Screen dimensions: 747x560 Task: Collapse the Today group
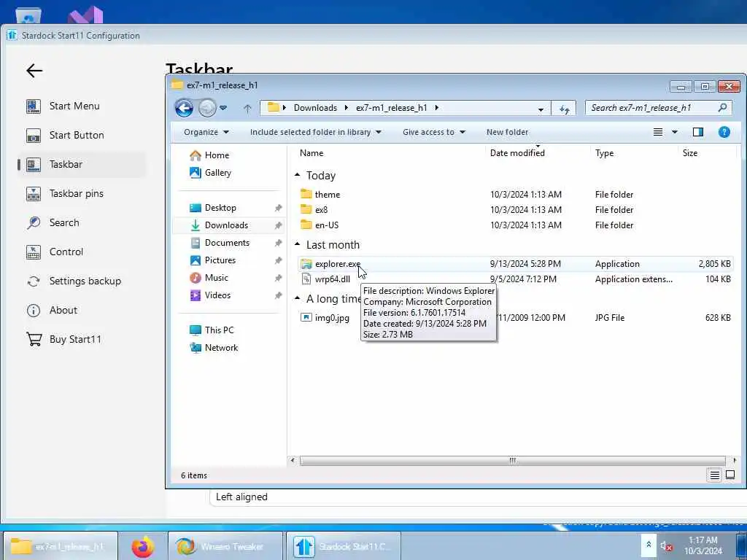298,175
